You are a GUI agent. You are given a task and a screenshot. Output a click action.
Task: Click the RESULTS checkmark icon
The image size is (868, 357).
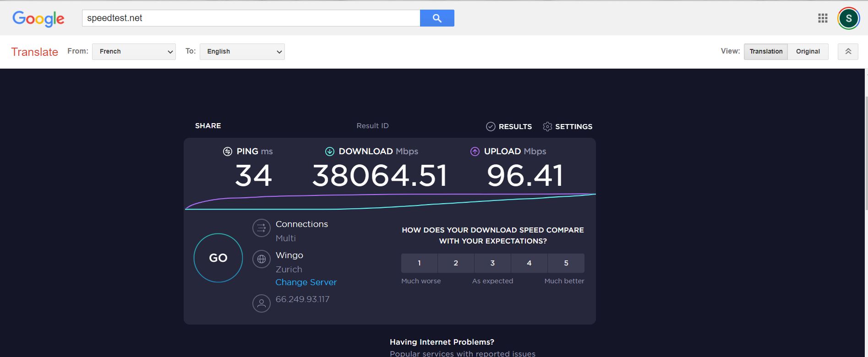coord(491,126)
